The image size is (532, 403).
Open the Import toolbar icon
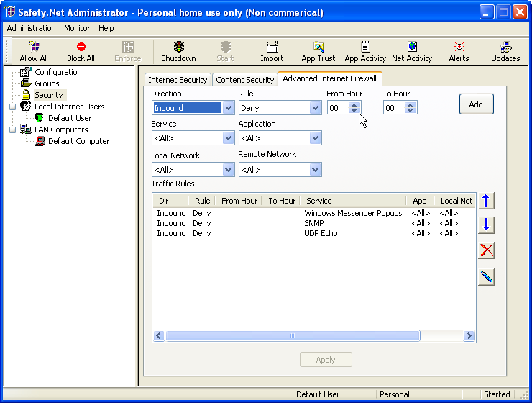pos(272,52)
